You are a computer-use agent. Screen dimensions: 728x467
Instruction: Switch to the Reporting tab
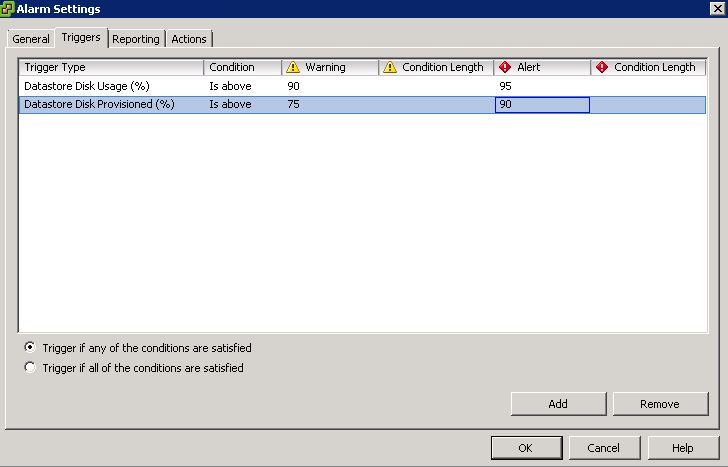135,39
